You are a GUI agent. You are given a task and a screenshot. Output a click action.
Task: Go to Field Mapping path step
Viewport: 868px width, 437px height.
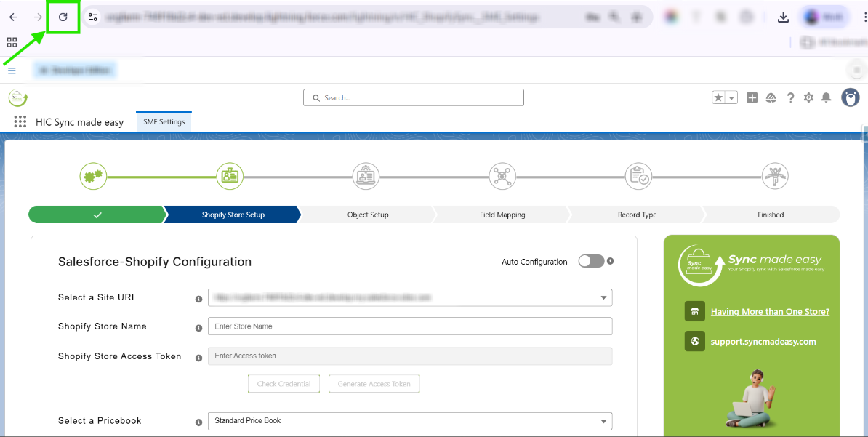[502, 215]
